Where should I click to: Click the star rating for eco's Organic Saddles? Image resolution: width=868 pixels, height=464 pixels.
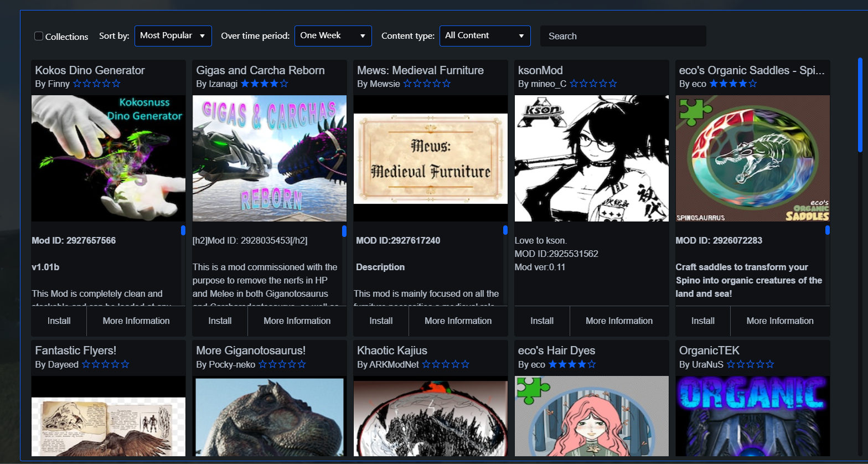733,84
